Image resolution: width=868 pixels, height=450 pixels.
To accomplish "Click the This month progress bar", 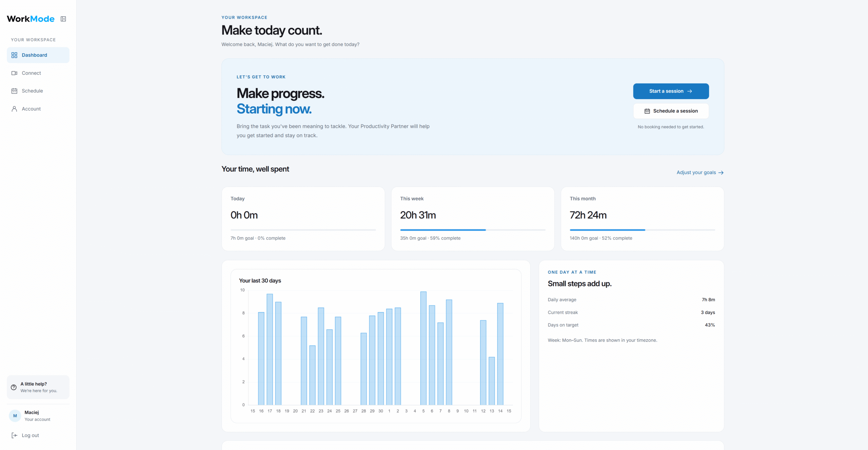I will [x=642, y=230].
